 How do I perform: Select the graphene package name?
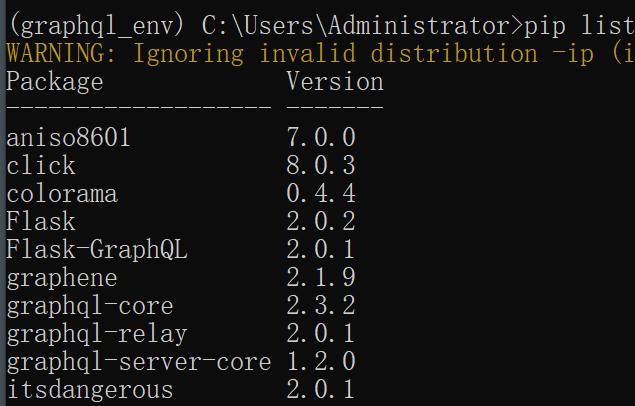[62, 278]
